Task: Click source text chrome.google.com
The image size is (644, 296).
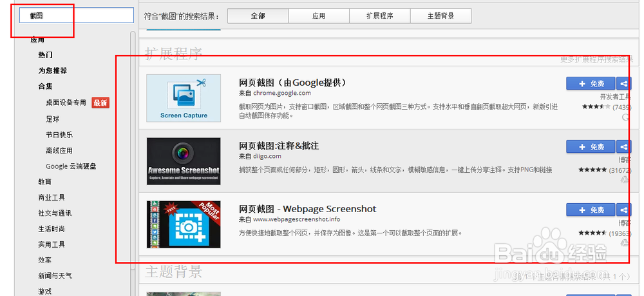Action: click(282, 93)
